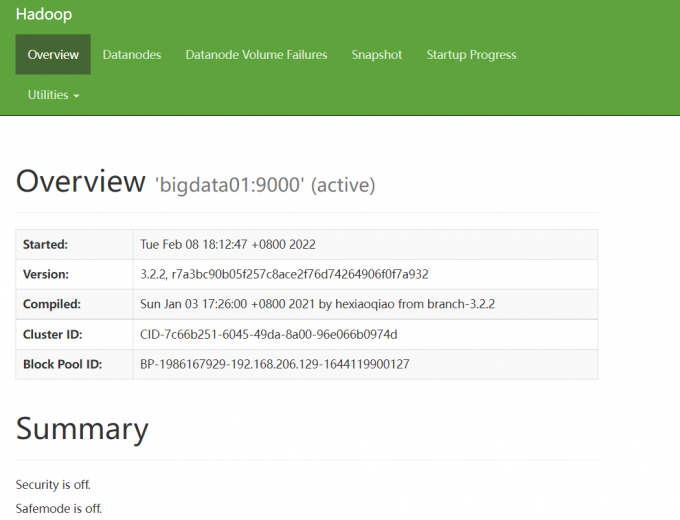Click the Block Pool ID value
This screenshot has height=520, width=680.
click(275, 364)
